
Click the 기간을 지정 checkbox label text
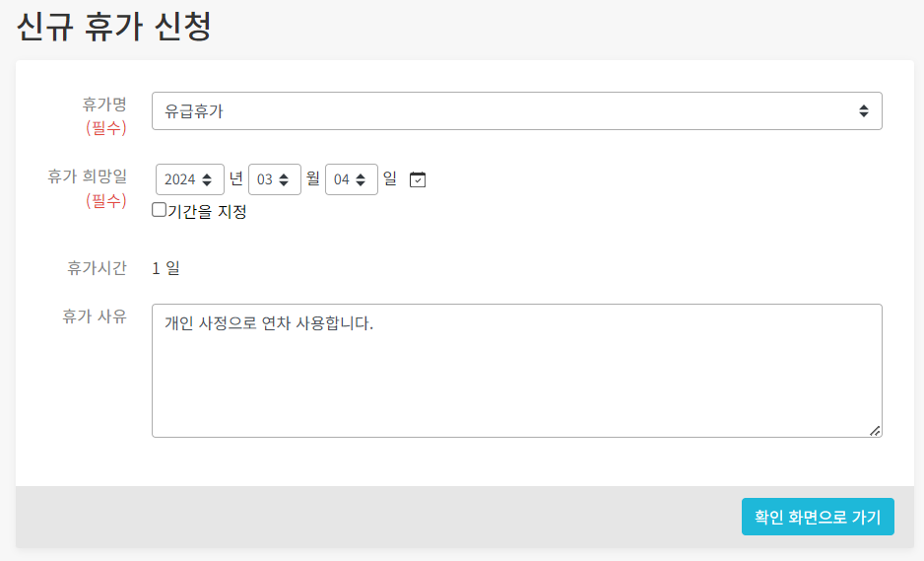pyautogui.click(x=207, y=211)
